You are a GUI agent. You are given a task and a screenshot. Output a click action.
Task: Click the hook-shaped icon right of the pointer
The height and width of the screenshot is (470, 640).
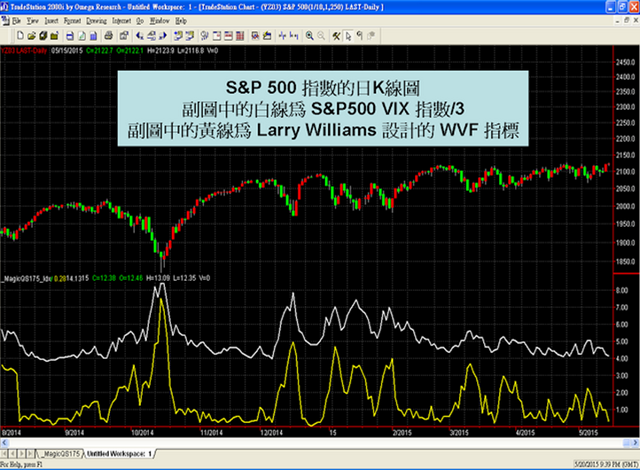(x=360, y=36)
